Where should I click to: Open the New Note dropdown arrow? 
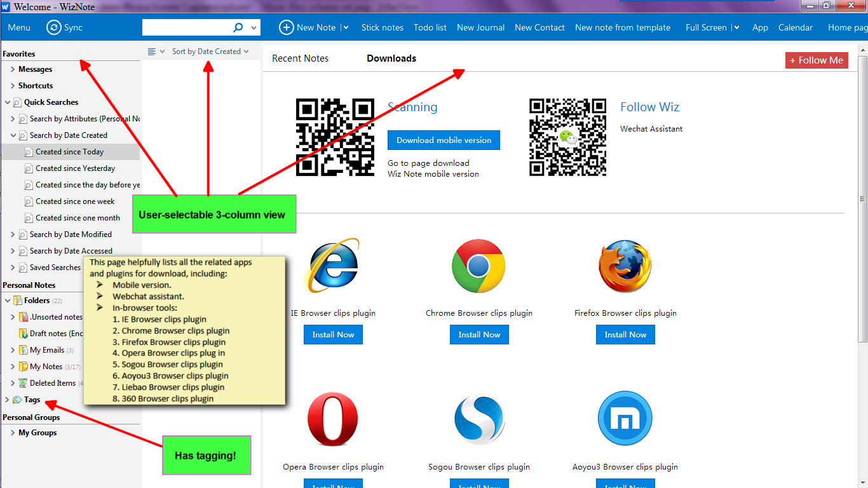346,27
